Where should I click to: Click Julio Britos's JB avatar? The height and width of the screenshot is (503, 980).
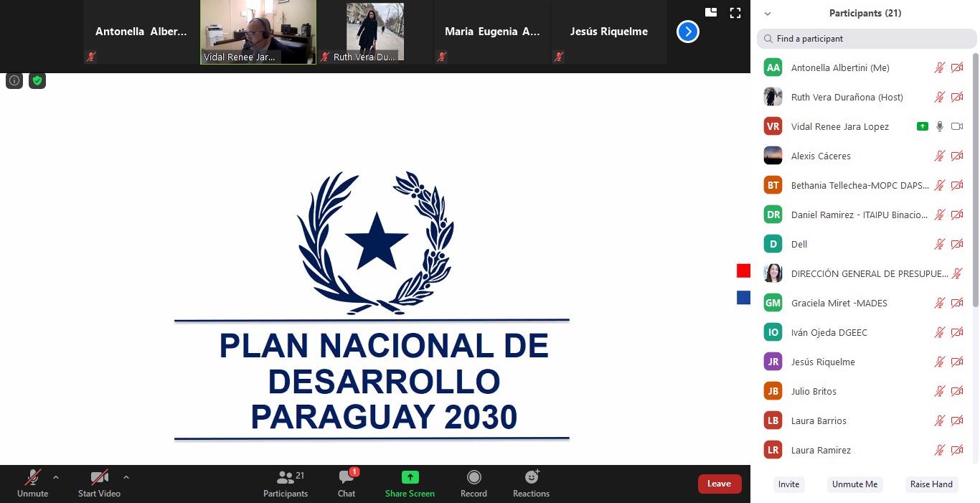coord(773,391)
